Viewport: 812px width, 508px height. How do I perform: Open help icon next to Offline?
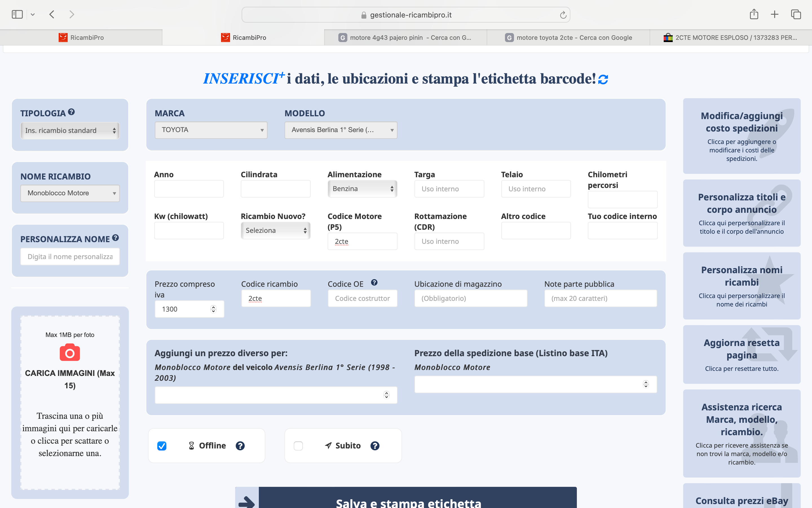click(240, 446)
